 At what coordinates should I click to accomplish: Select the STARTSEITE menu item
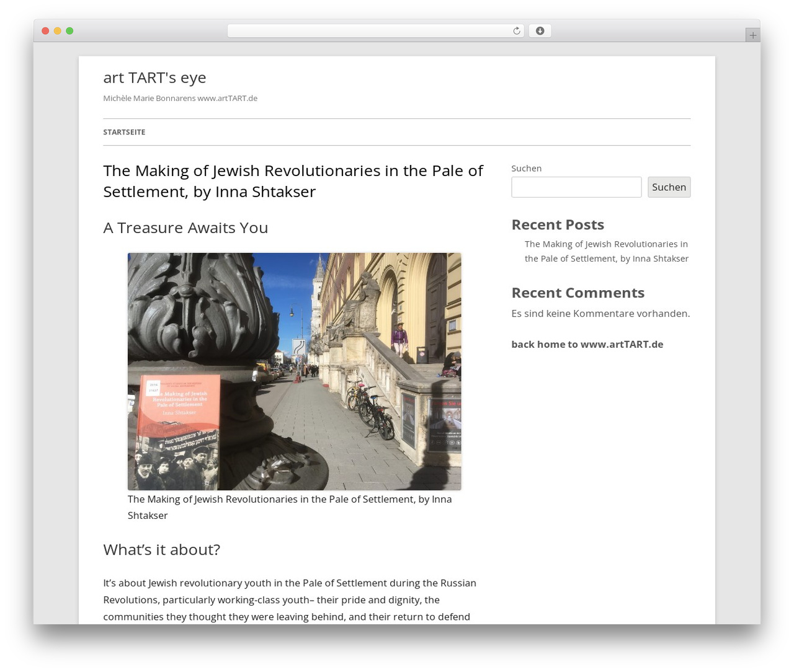pos(124,132)
